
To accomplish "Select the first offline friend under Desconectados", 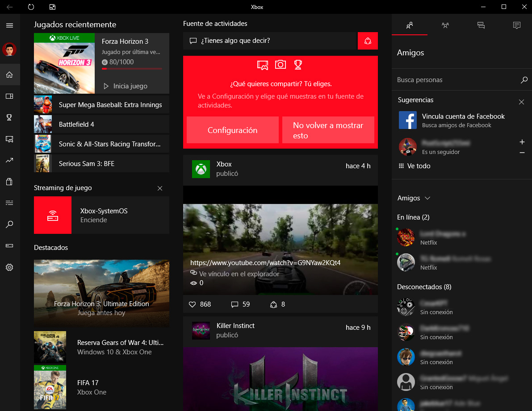I will [462, 307].
